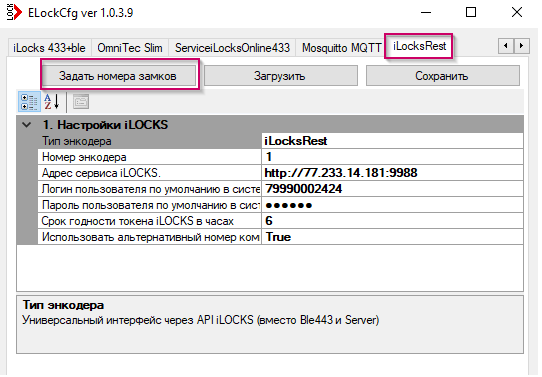542x377 pixels.
Task: Edit the encoder number value 1
Action: (x=392, y=157)
